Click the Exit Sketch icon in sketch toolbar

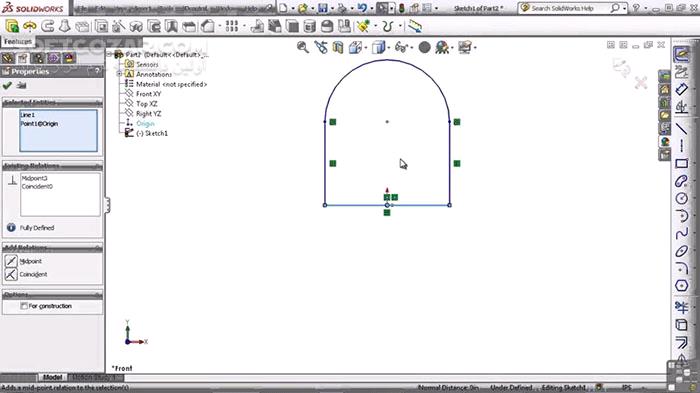[681, 54]
